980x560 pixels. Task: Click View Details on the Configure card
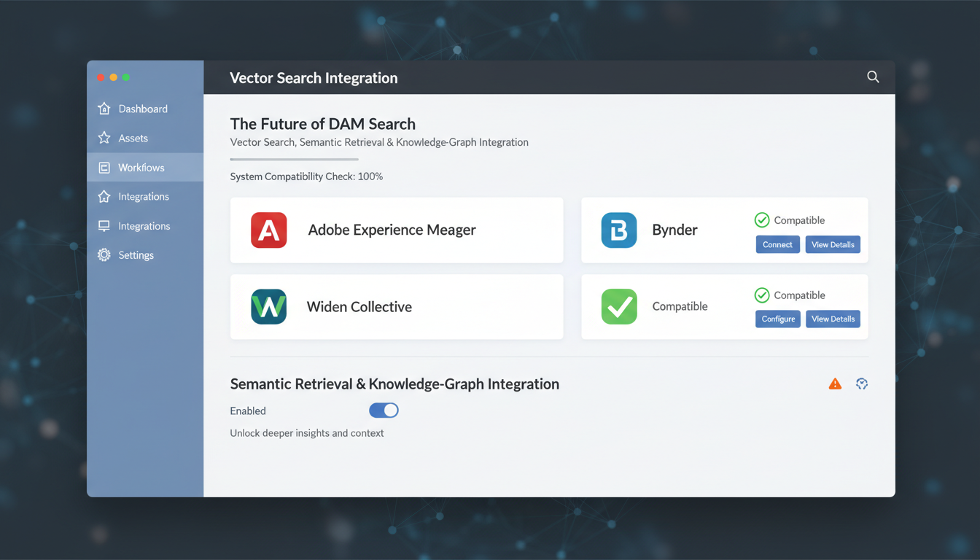833,319
